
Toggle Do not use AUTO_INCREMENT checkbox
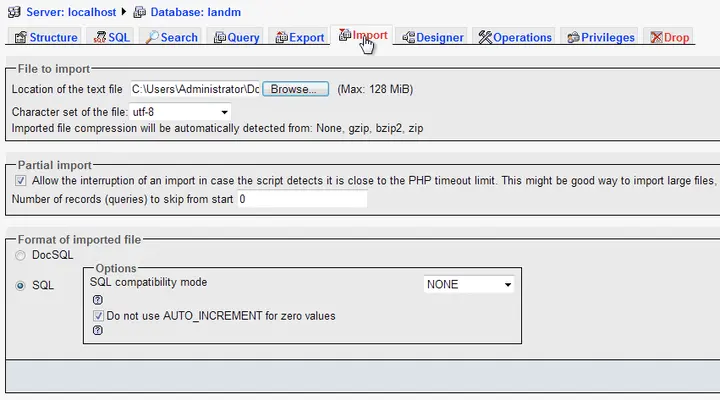pyautogui.click(x=98, y=315)
